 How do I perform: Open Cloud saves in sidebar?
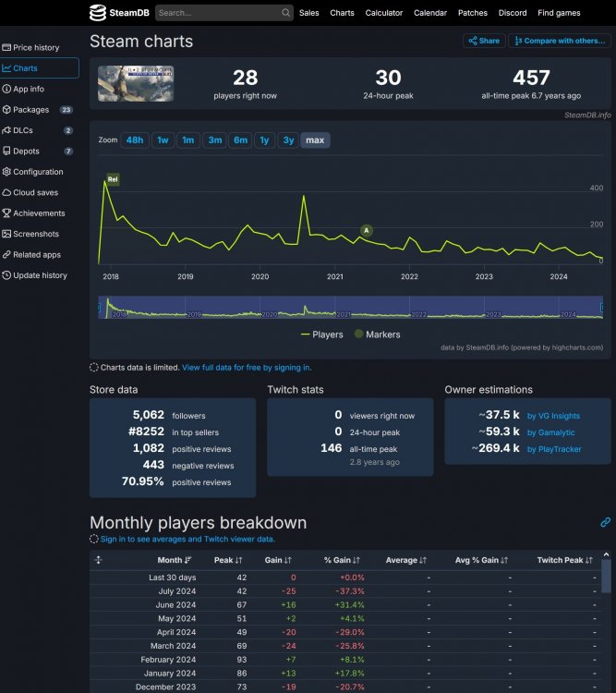(x=35, y=192)
